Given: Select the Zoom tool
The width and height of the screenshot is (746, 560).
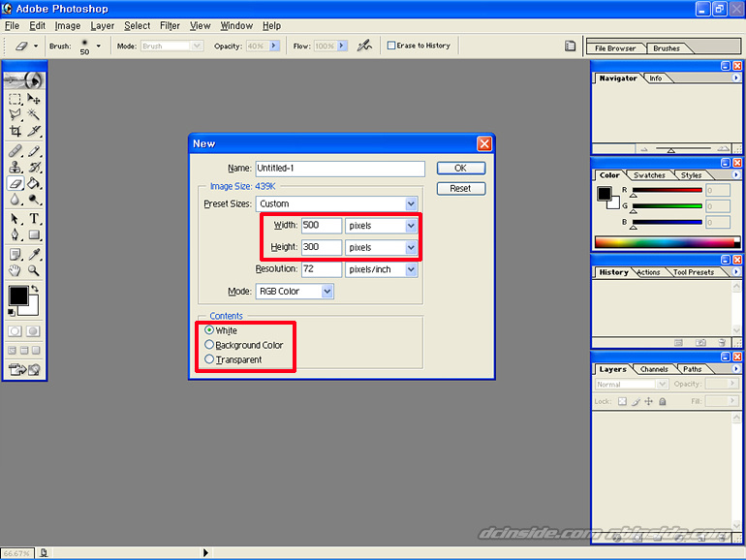Looking at the screenshot, I should (x=33, y=270).
